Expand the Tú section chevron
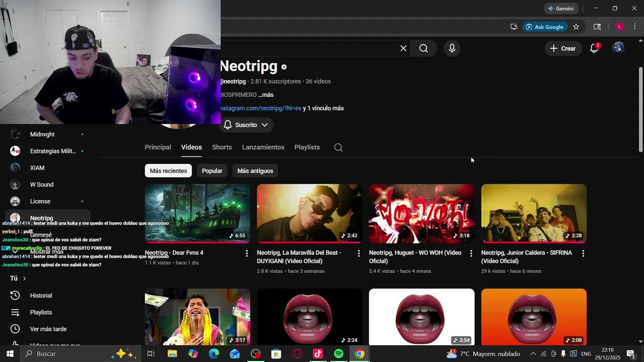The image size is (644, 362). (24, 278)
